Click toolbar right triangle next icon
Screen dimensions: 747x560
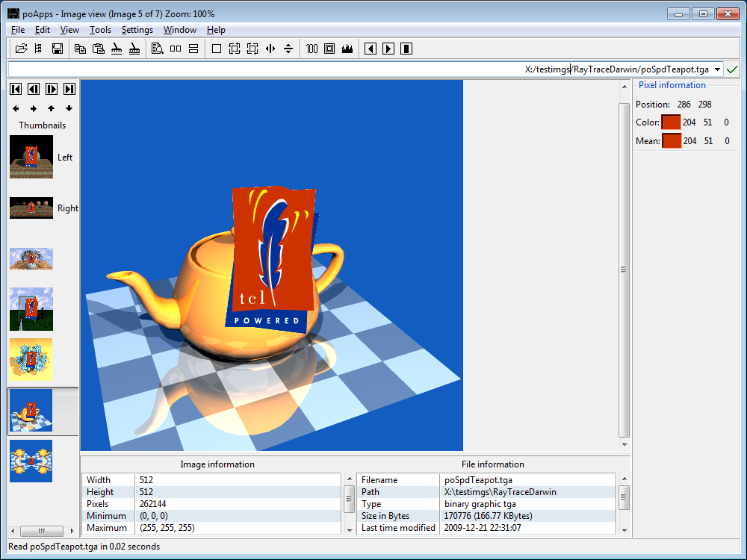coord(388,49)
